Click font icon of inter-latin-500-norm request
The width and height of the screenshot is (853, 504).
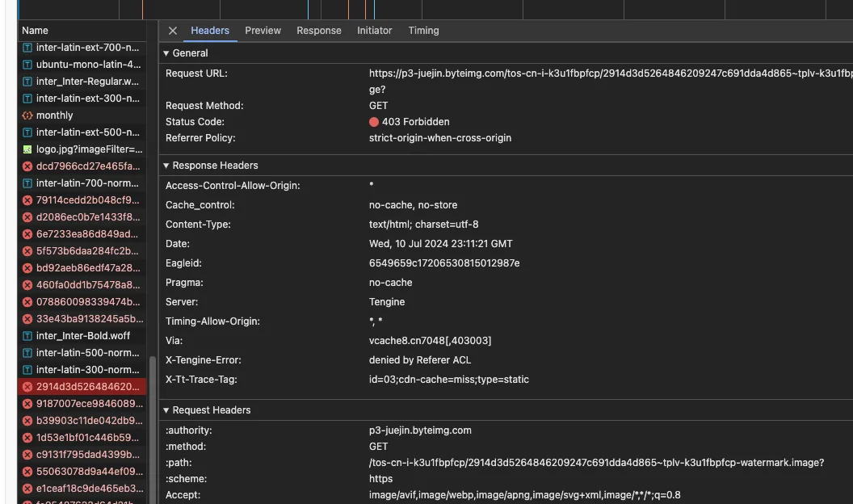(27, 353)
